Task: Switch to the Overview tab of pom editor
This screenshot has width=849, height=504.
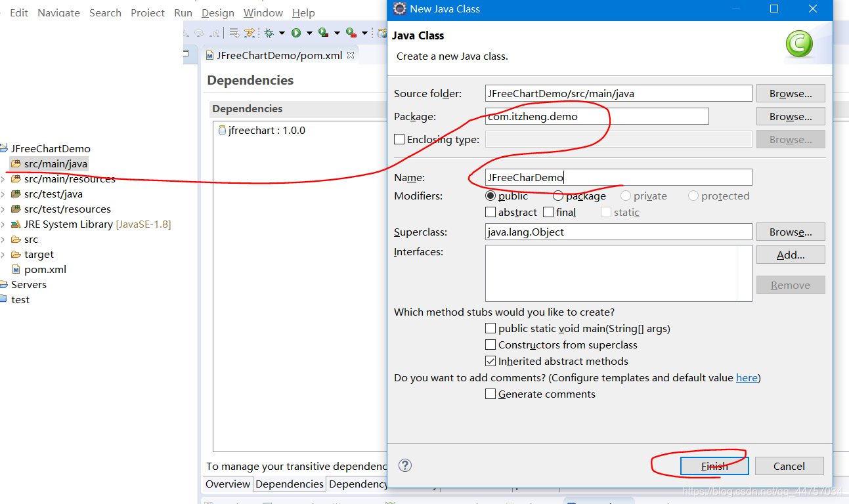Action: coord(228,484)
